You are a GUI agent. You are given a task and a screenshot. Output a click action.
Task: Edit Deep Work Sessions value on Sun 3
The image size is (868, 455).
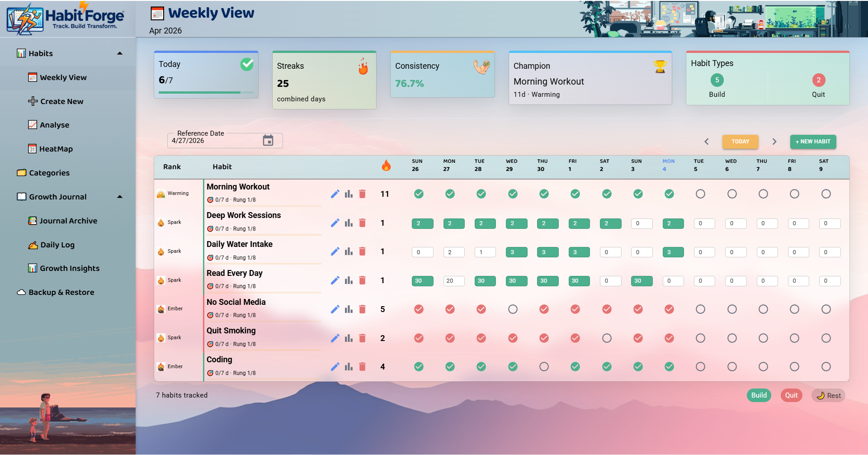642,223
